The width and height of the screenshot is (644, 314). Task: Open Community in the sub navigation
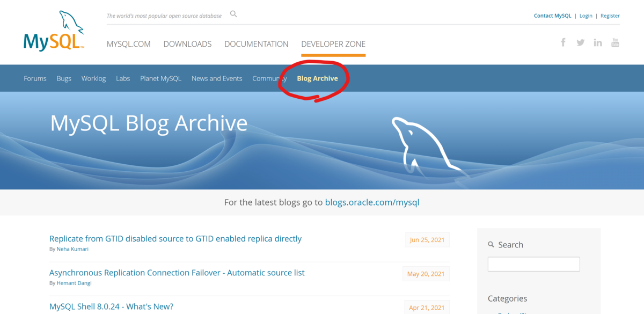[269, 78]
